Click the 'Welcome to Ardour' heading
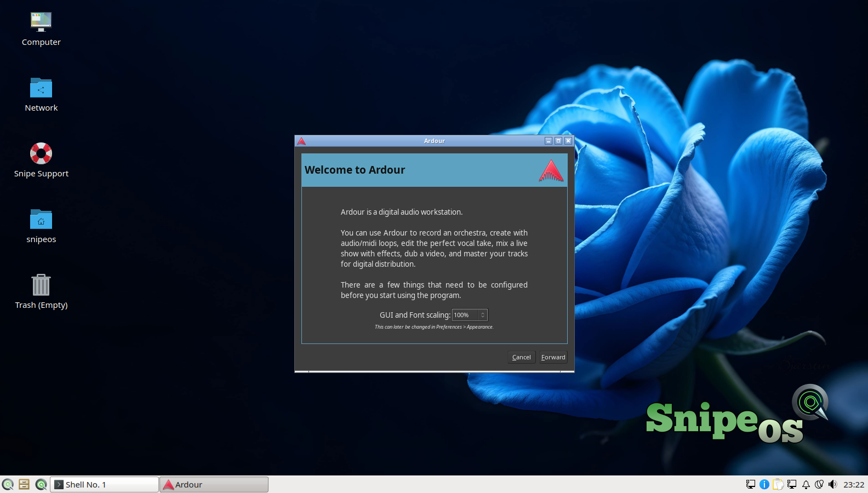The image size is (868, 493). [355, 170]
